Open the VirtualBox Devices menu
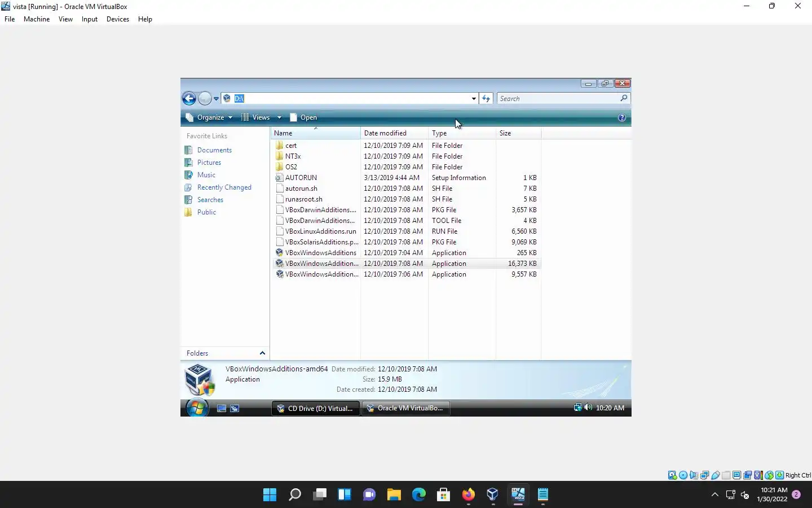The height and width of the screenshot is (508, 812). pyautogui.click(x=118, y=19)
